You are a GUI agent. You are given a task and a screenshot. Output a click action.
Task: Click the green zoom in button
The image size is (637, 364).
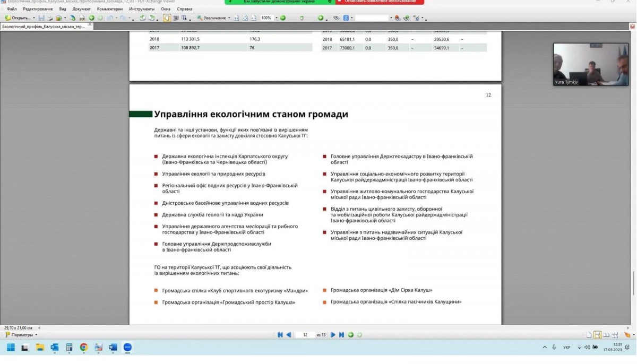[x=321, y=18]
